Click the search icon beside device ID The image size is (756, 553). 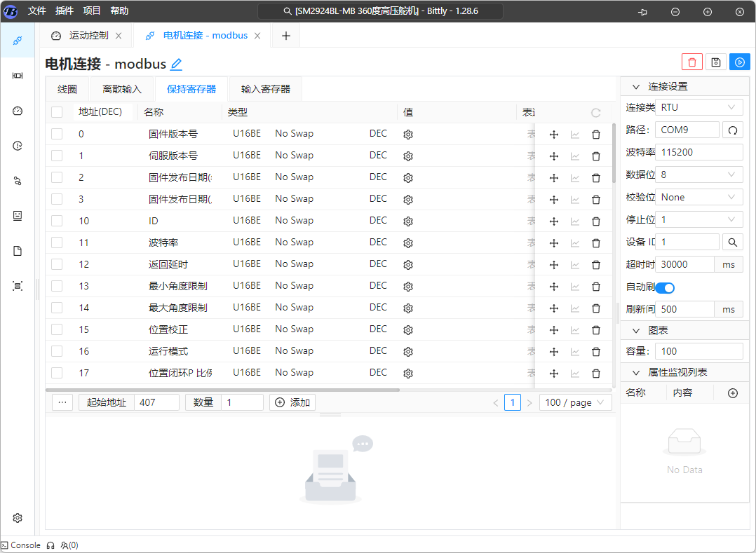click(x=732, y=242)
